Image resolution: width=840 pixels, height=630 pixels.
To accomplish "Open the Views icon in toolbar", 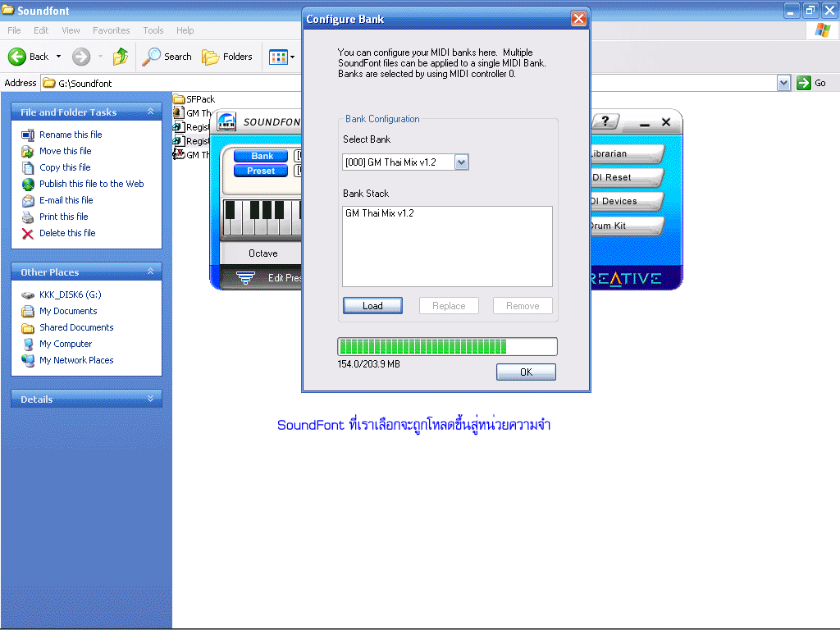I will [278, 57].
